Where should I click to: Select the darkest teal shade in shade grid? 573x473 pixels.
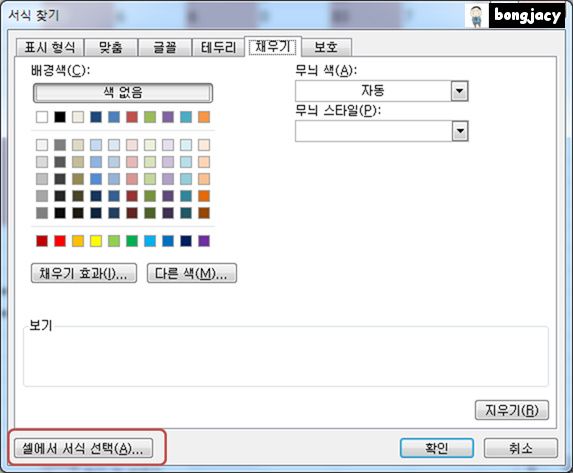[x=186, y=213]
